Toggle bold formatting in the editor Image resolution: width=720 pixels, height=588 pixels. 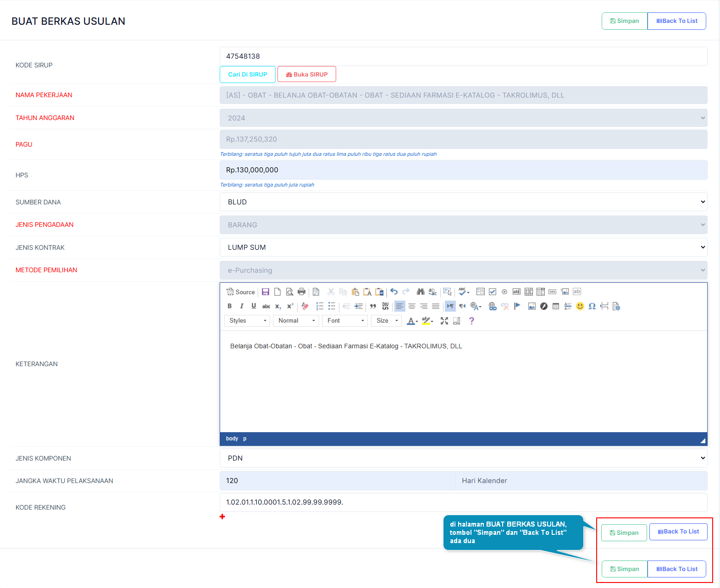230,306
